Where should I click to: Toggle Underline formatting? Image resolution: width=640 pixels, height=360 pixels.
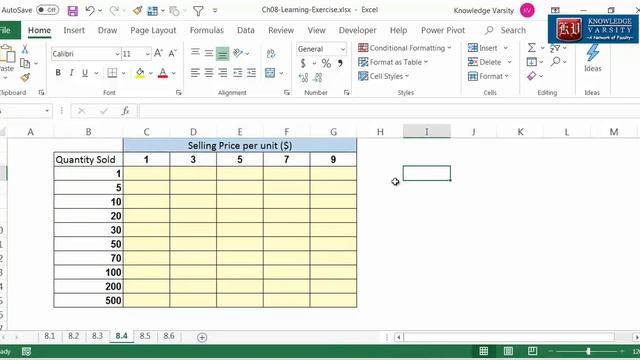click(x=85, y=73)
